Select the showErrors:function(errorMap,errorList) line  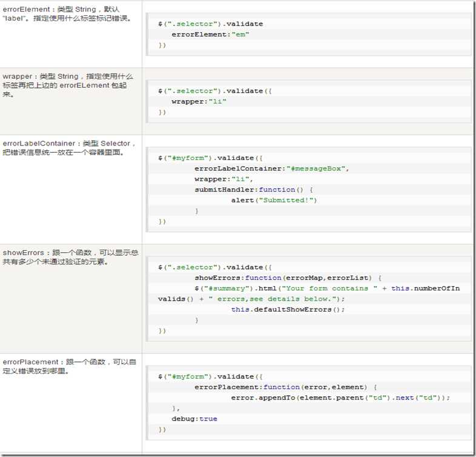(x=288, y=278)
